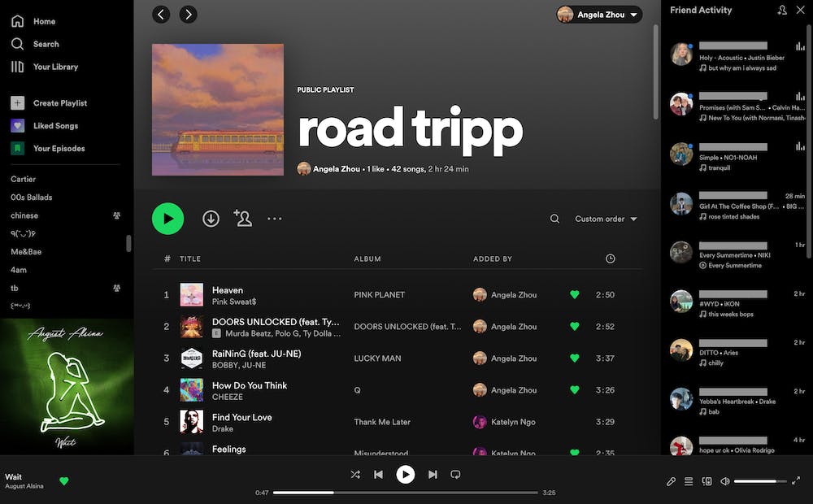Click the play button in the bottom player
Screen dimensions: 813x504
click(406, 475)
